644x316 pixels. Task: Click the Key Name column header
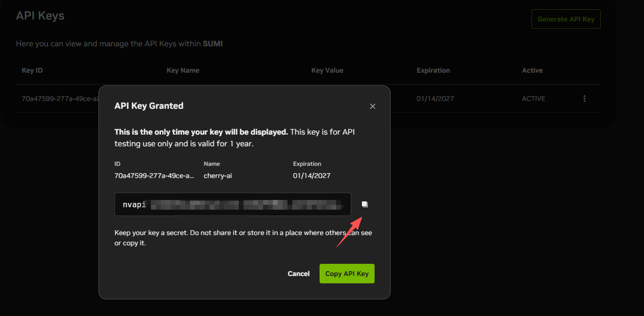183,70
